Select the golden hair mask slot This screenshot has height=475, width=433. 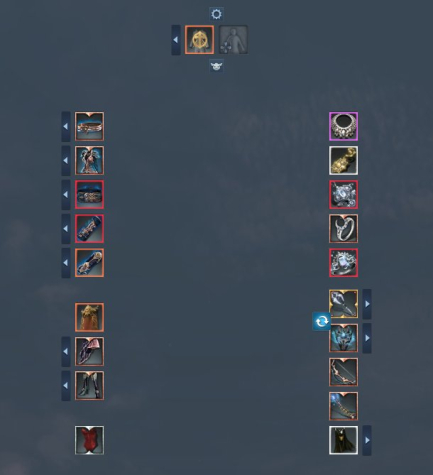click(89, 317)
